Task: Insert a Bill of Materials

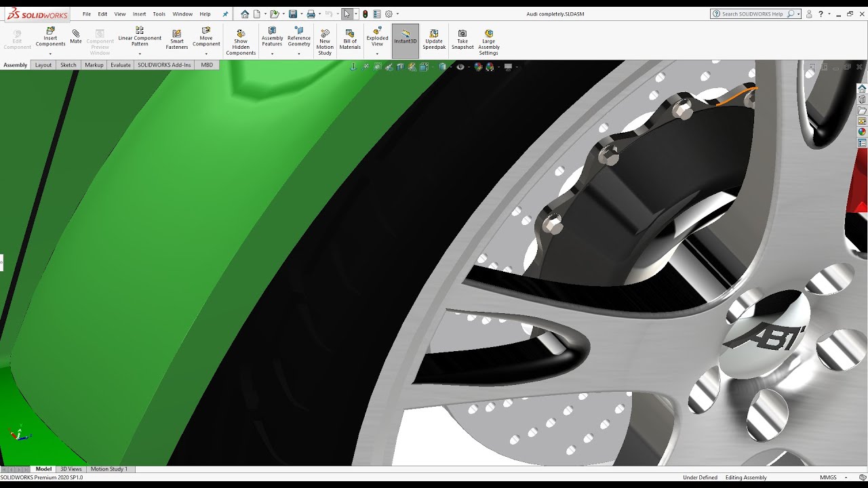Action: point(350,39)
